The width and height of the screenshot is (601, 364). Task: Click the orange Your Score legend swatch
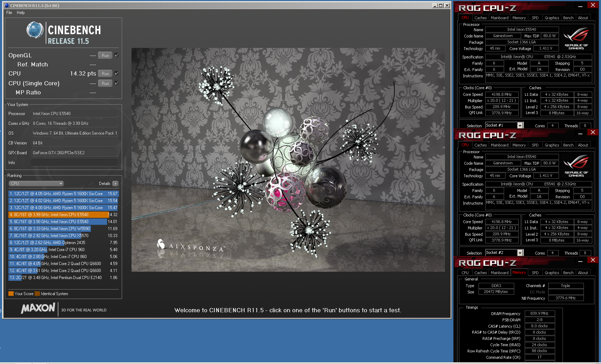pyautogui.click(x=11, y=294)
